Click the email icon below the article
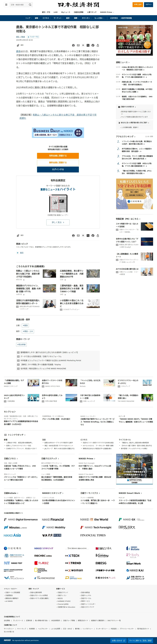The width and height of the screenshot is (157, 644). tap(78, 236)
